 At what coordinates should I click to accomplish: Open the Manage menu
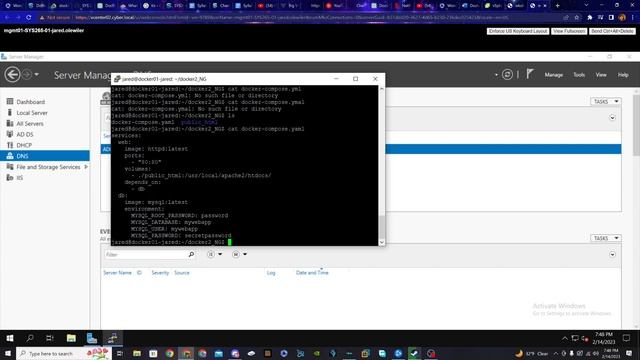click(553, 75)
